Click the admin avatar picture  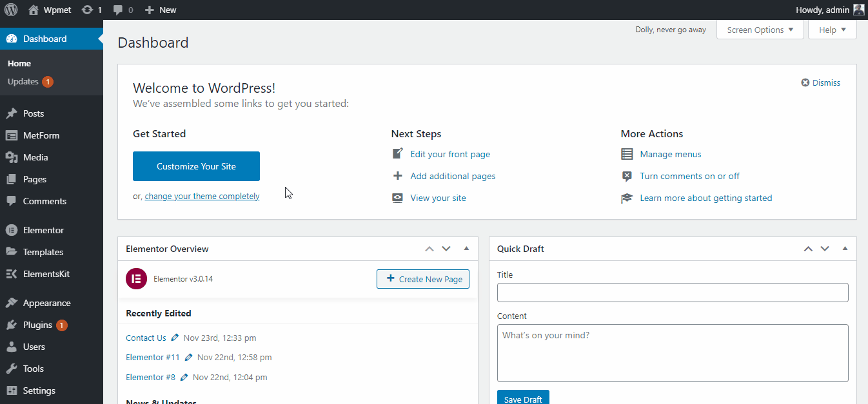(858, 10)
